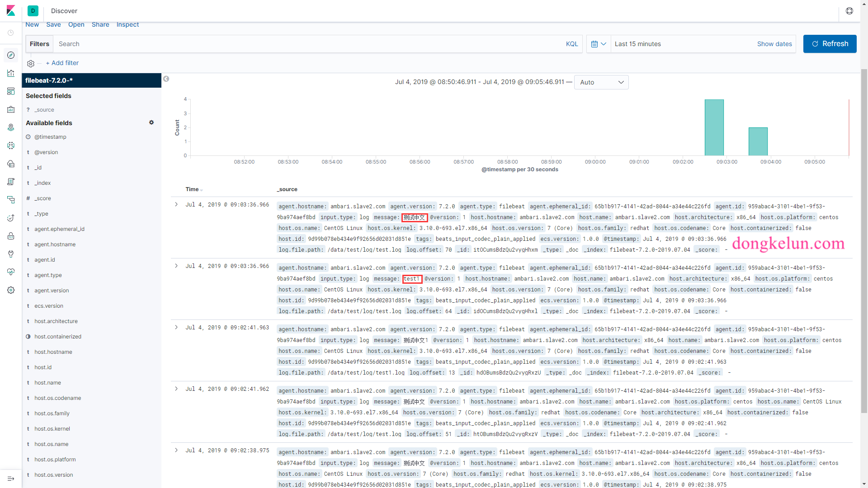Open Visualize chart icon in side nav

click(x=11, y=73)
